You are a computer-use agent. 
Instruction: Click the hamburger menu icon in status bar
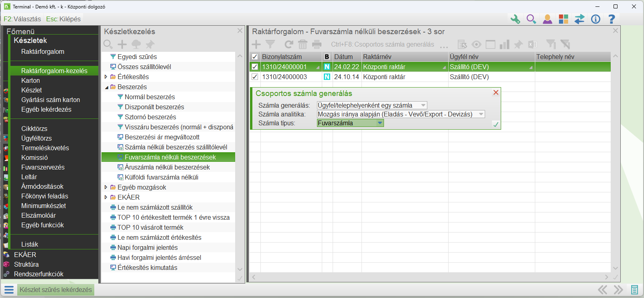click(9, 290)
